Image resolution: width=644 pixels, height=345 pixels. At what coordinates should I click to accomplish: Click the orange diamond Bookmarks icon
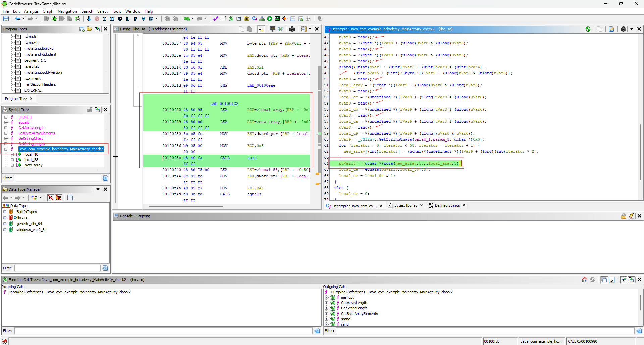tap(285, 19)
